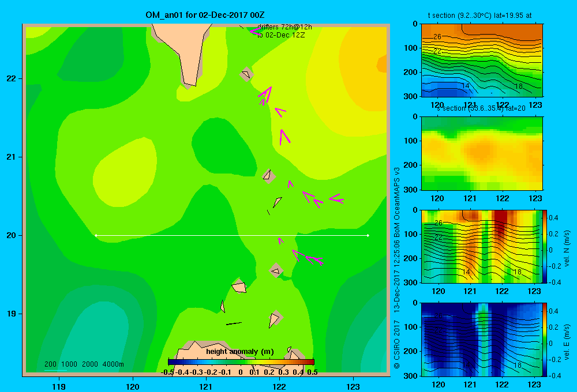577x392 pixels.
Task: Click the longitude label '119' on main map
Action: (59, 386)
